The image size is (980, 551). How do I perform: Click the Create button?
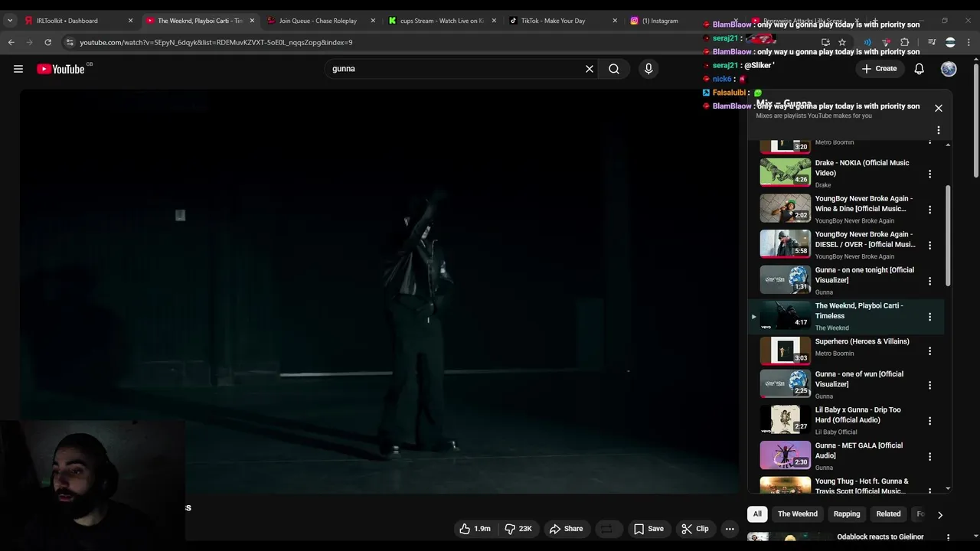coord(879,69)
